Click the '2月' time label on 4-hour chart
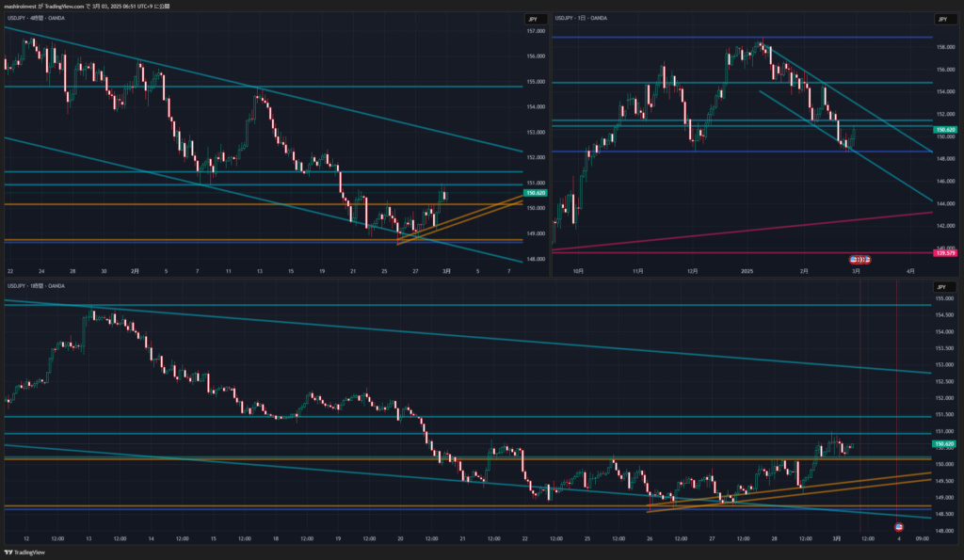The height and width of the screenshot is (560, 964). [135, 271]
